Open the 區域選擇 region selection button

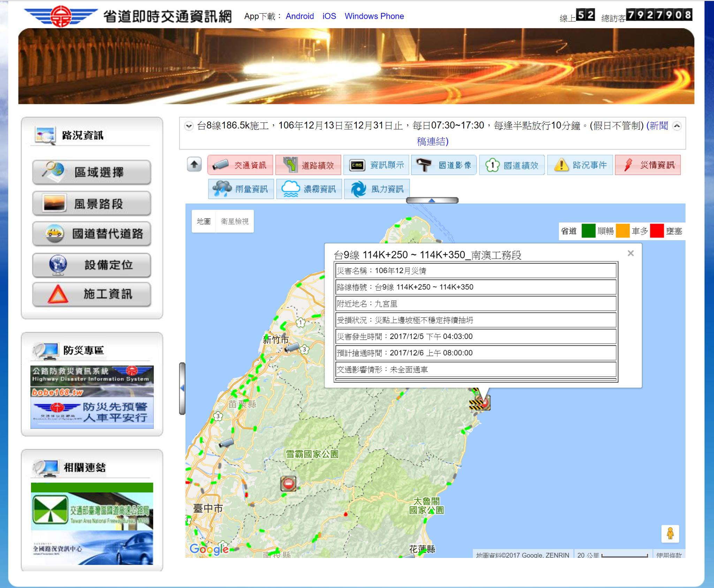pos(92,172)
